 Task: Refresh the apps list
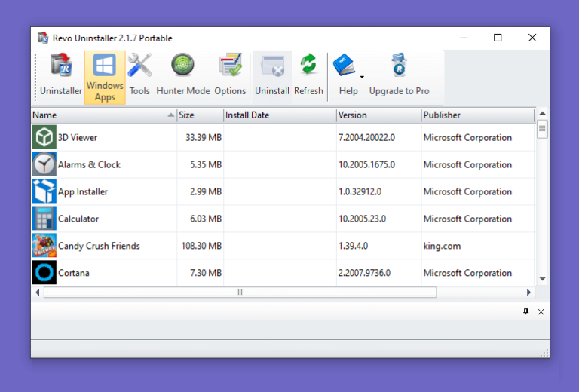[x=308, y=76]
